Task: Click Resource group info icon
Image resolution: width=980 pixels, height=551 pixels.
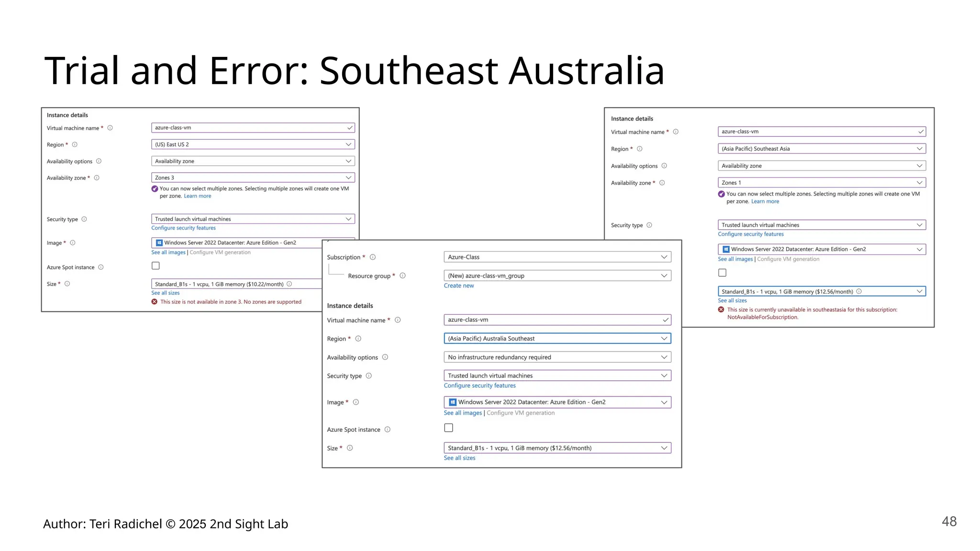Action: 402,275
